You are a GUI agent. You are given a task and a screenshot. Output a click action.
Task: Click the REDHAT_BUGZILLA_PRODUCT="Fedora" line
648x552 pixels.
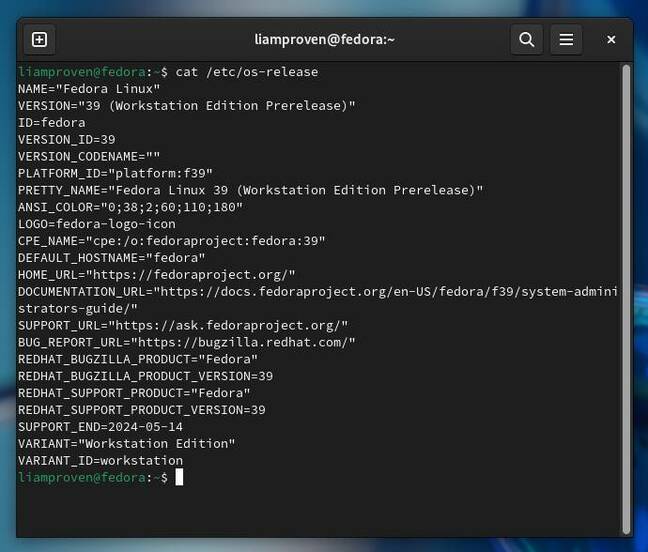138,359
